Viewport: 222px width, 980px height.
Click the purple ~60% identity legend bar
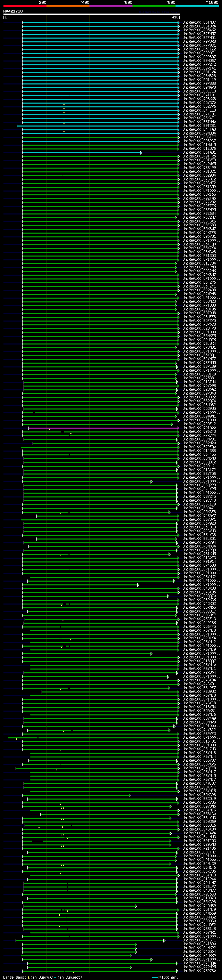click(x=111, y=7)
